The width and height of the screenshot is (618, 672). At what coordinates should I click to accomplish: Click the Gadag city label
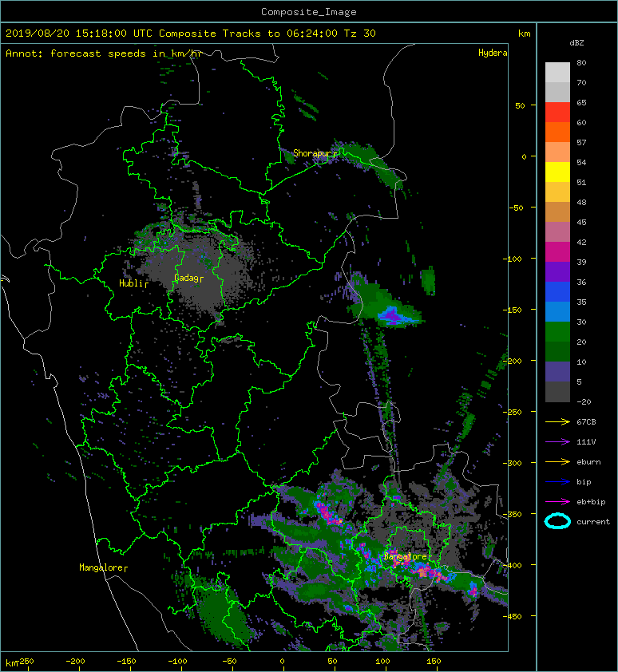(x=188, y=278)
